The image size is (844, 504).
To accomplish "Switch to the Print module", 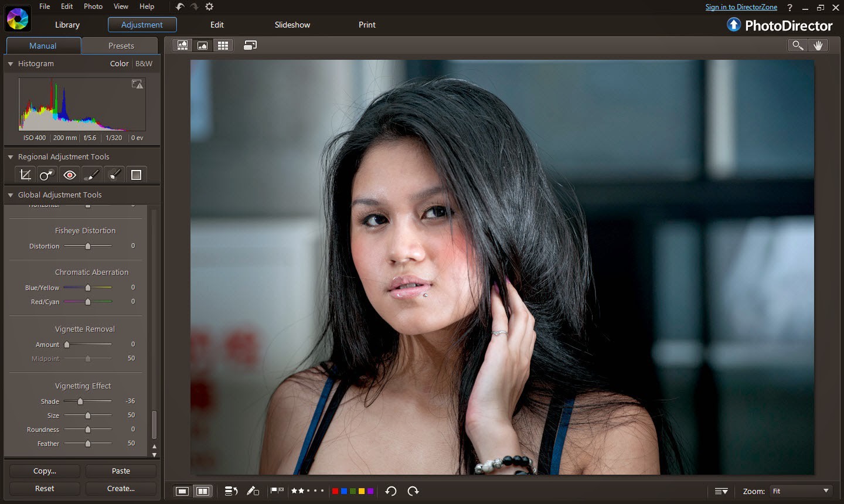I will [367, 25].
